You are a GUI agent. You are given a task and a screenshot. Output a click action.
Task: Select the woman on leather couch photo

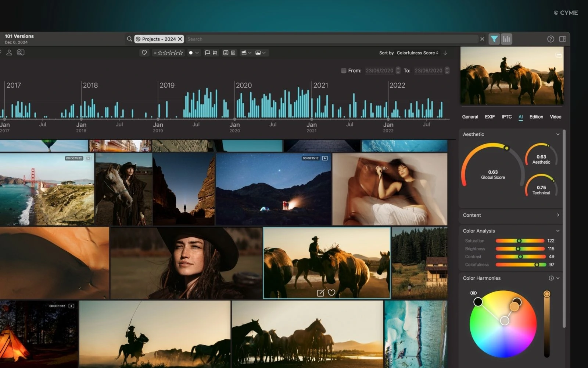(390, 189)
